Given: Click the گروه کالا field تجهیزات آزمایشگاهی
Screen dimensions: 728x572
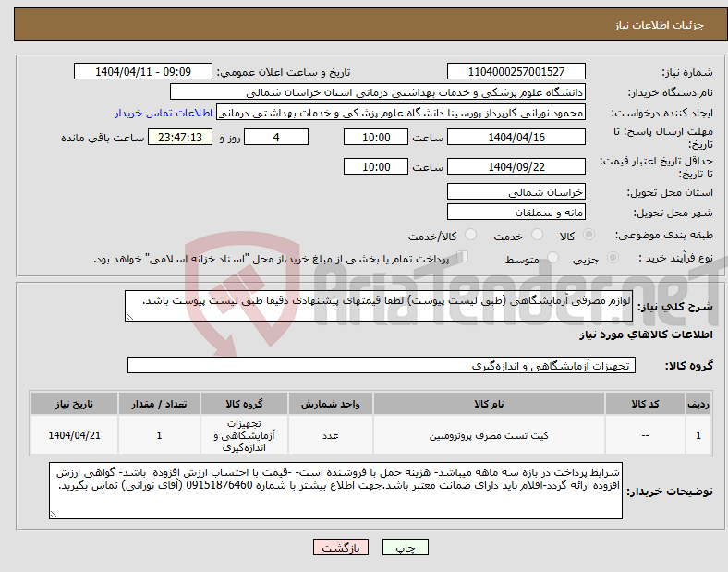Looking at the screenshot, I should click(382, 365).
